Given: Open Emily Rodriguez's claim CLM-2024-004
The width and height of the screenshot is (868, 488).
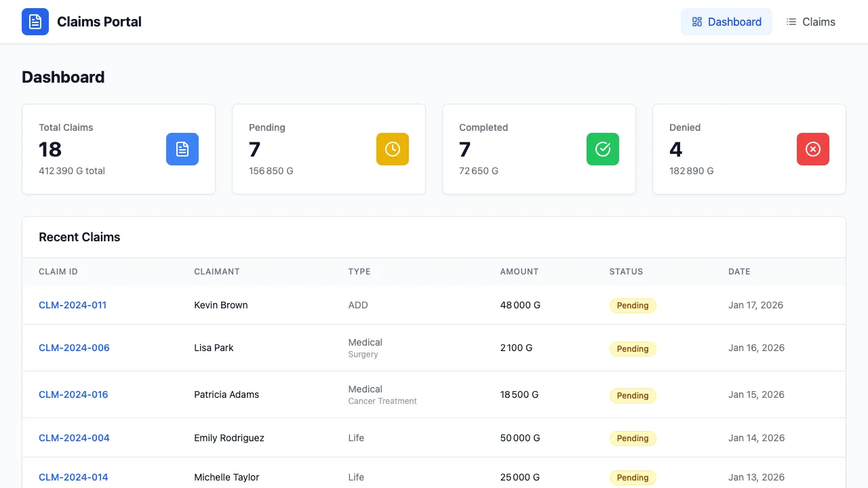Looking at the screenshot, I should coord(74,438).
